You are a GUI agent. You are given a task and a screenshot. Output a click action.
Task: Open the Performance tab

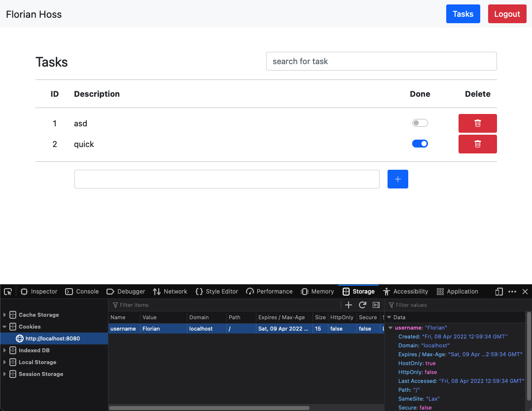[x=269, y=292]
